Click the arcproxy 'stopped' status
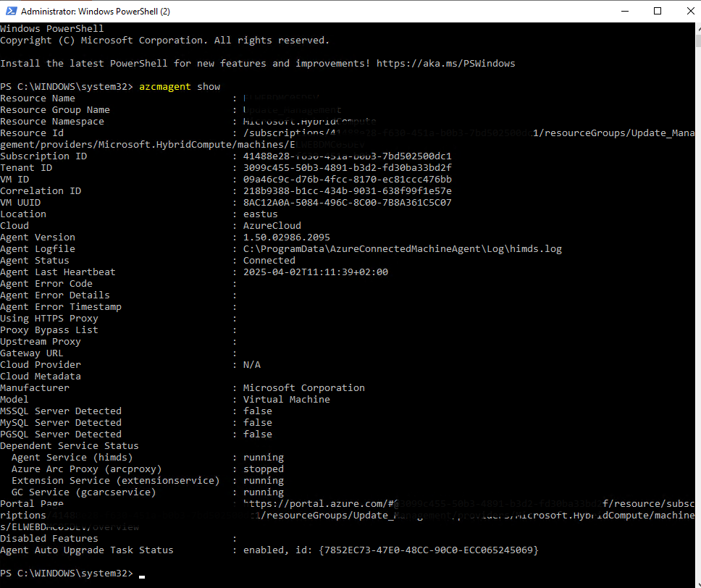701x588 pixels. tap(264, 469)
